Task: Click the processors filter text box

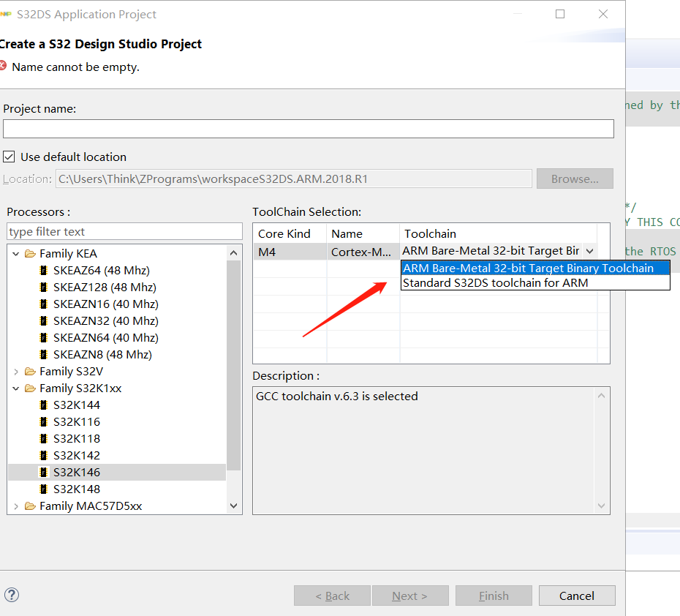Action: 124,232
